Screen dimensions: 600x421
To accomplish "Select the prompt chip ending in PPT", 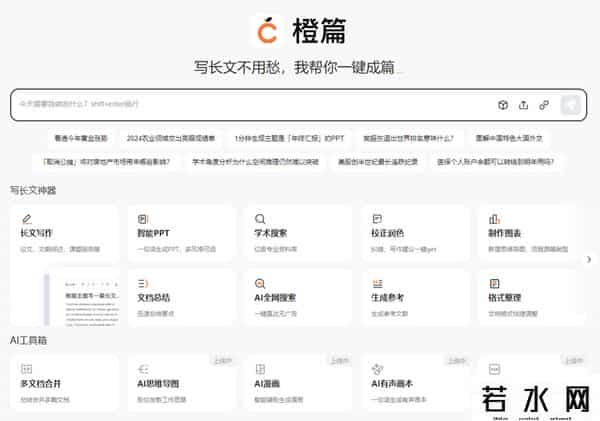I will (290, 138).
